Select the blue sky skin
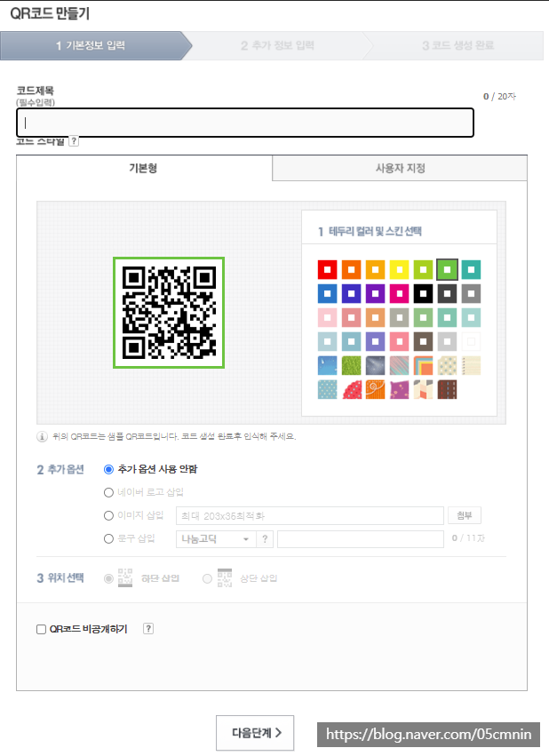The width and height of the screenshot is (549, 756). 327,366
